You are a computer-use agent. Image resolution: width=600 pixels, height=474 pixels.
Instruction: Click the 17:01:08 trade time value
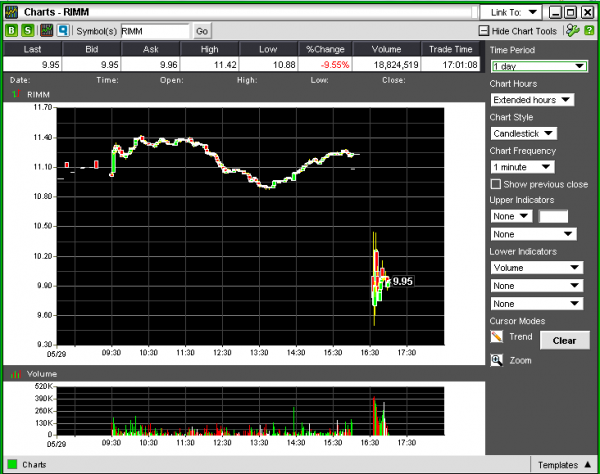point(460,65)
